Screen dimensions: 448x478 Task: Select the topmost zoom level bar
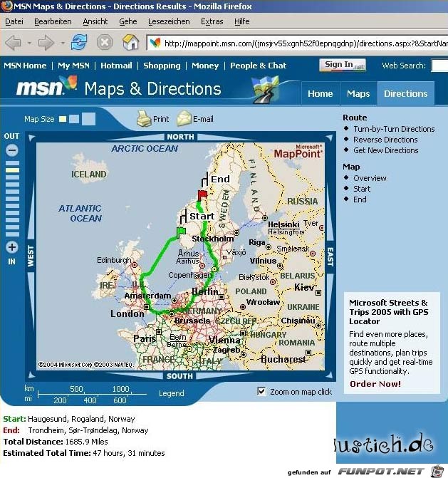(x=13, y=163)
